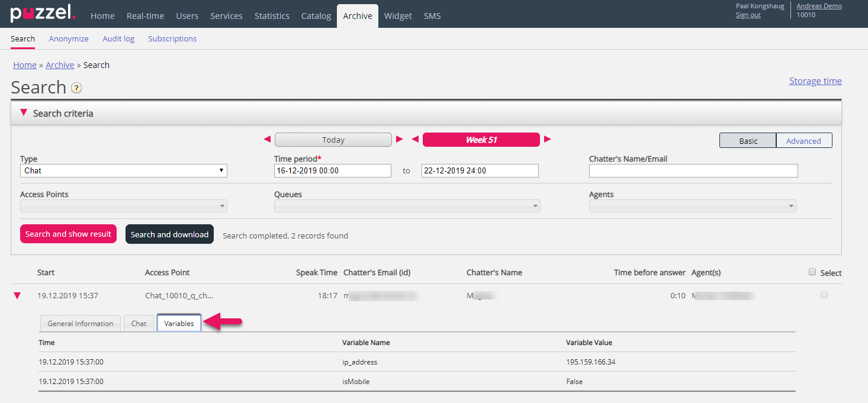868x403 pixels.
Task: Collapse the 19.12.2019 15:37 chat row
Action: point(17,295)
